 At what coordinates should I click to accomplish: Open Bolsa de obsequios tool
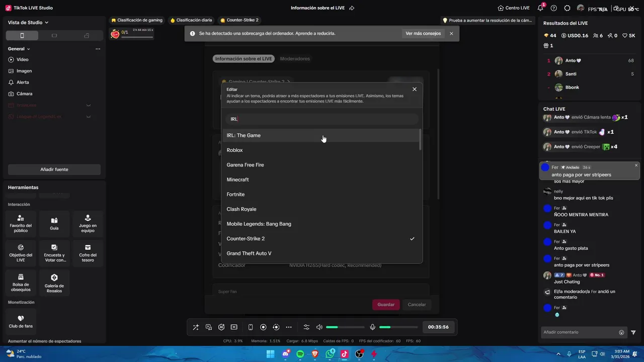point(21,283)
